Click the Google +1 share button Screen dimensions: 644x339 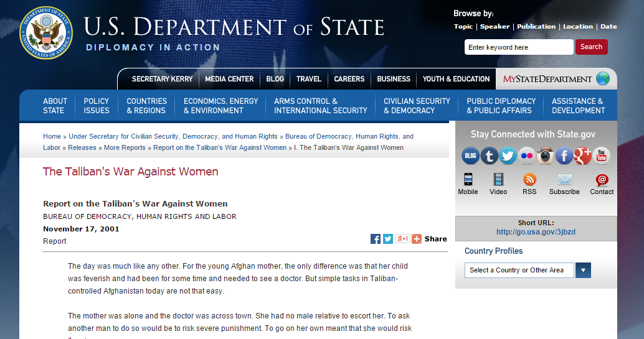(402, 239)
